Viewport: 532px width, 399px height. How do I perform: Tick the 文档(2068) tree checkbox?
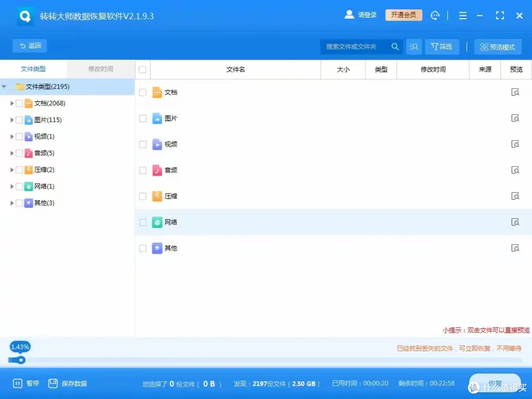coord(19,103)
